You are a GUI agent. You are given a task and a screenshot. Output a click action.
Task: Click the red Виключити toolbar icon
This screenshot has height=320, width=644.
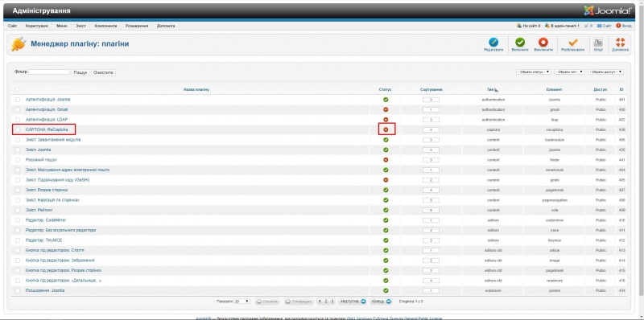click(543, 43)
